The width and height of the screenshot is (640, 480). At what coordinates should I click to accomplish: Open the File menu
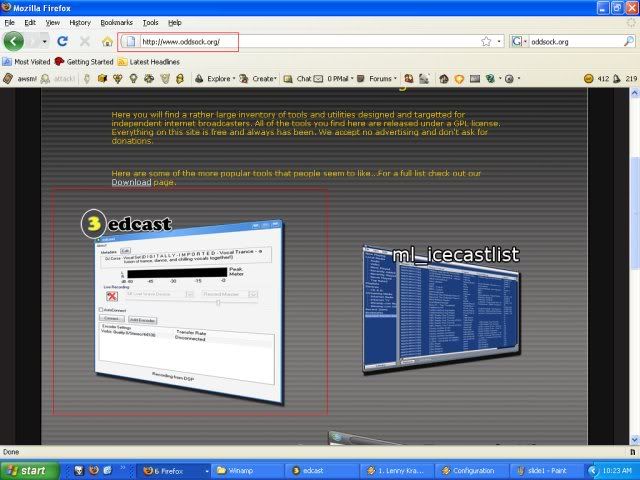(x=9, y=22)
